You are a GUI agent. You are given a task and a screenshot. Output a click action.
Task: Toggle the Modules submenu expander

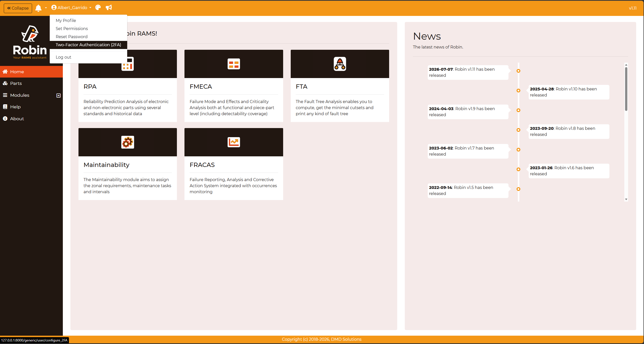tap(59, 95)
